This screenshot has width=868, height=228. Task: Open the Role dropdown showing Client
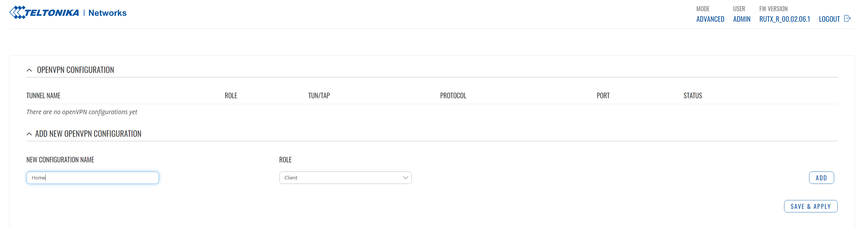(345, 178)
